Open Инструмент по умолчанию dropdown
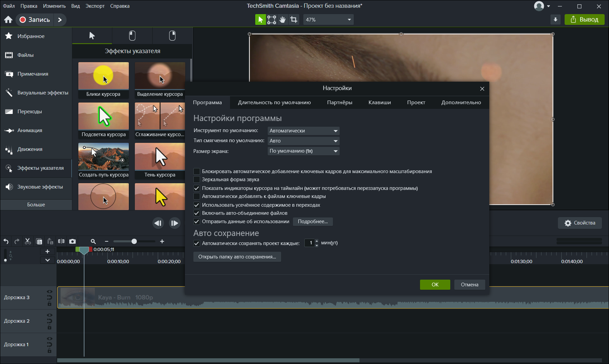The image size is (609, 364). click(303, 131)
